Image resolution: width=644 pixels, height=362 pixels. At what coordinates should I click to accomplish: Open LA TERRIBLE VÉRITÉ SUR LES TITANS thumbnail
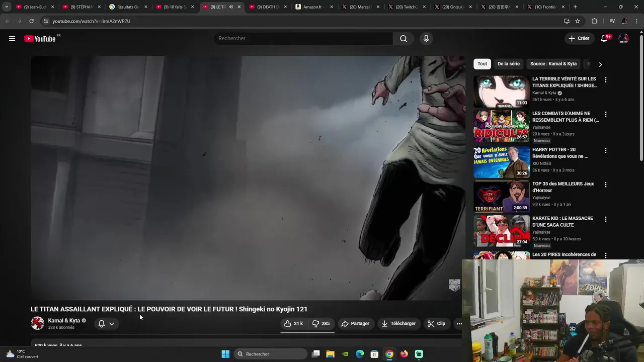502,92
